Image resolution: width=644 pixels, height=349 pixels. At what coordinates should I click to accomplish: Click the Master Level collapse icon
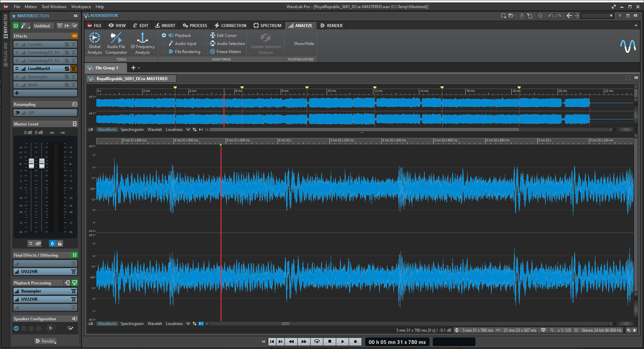[x=75, y=124]
